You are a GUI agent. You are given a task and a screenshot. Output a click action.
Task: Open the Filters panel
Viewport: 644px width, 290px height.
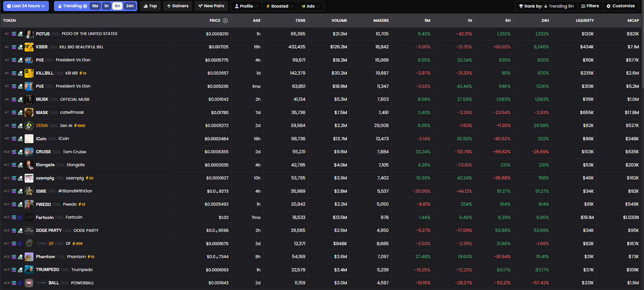590,6
